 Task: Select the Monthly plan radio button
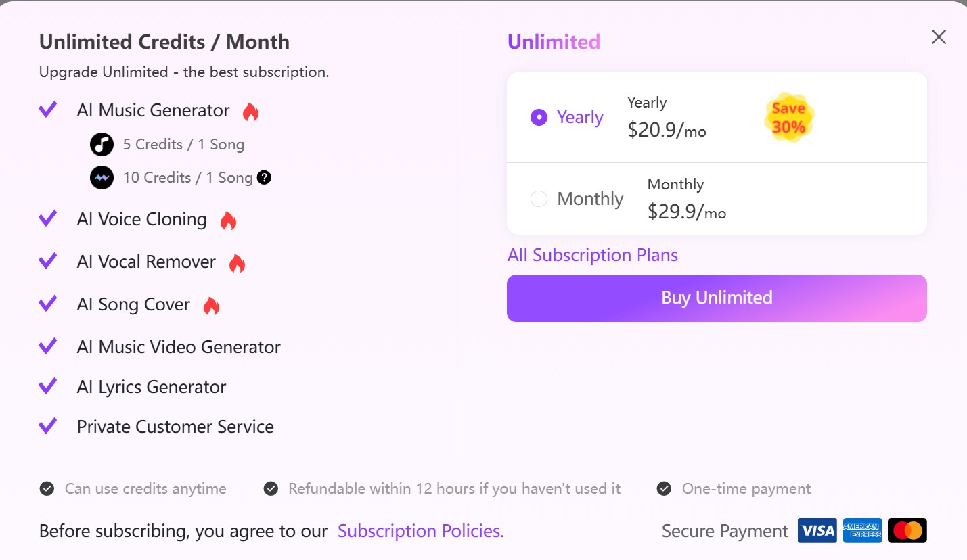click(x=539, y=199)
